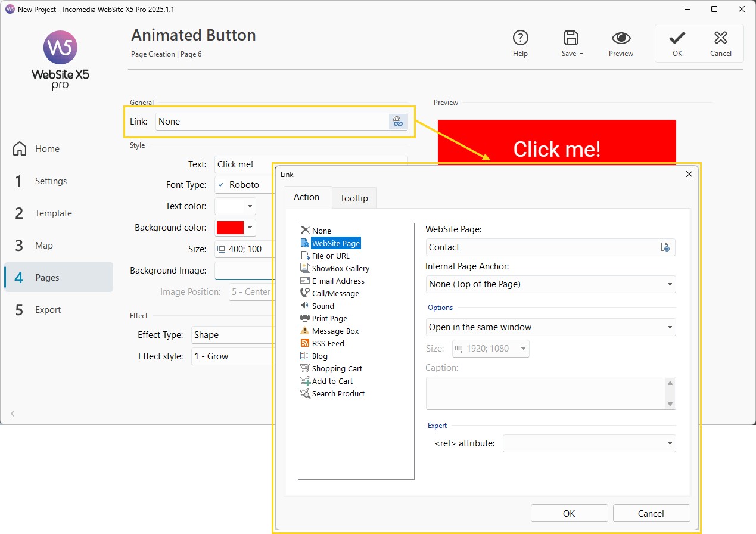Choose Print Page action
756x534 pixels.
pyautogui.click(x=323, y=318)
